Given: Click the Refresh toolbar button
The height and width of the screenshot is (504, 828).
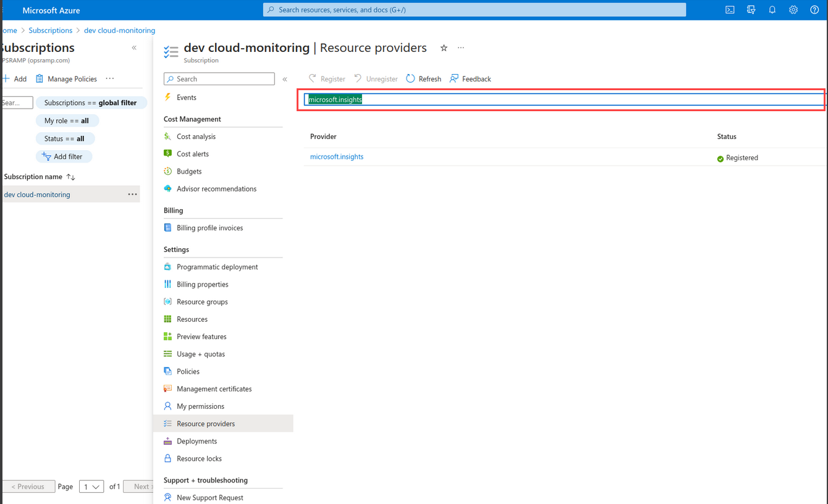Looking at the screenshot, I should pos(424,79).
